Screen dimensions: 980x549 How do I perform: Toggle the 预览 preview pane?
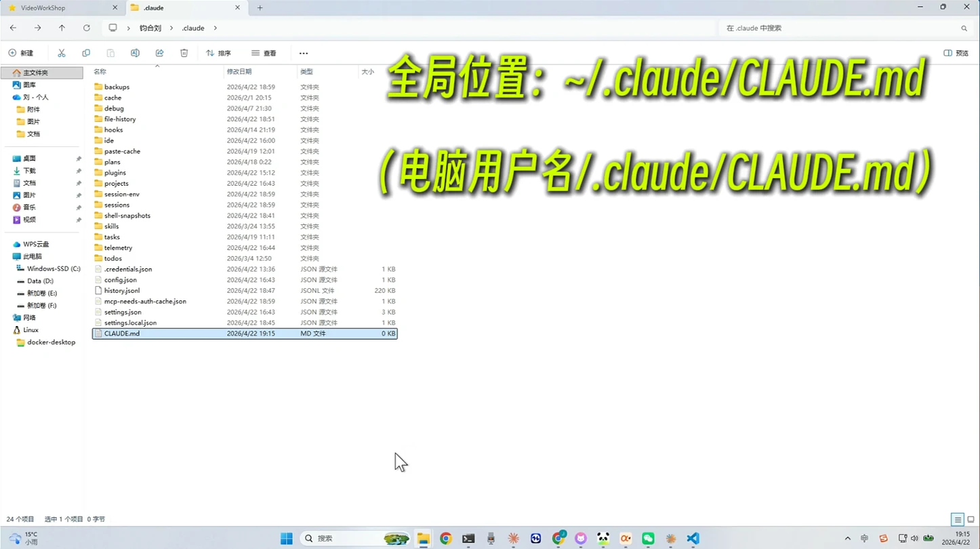[956, 53]
